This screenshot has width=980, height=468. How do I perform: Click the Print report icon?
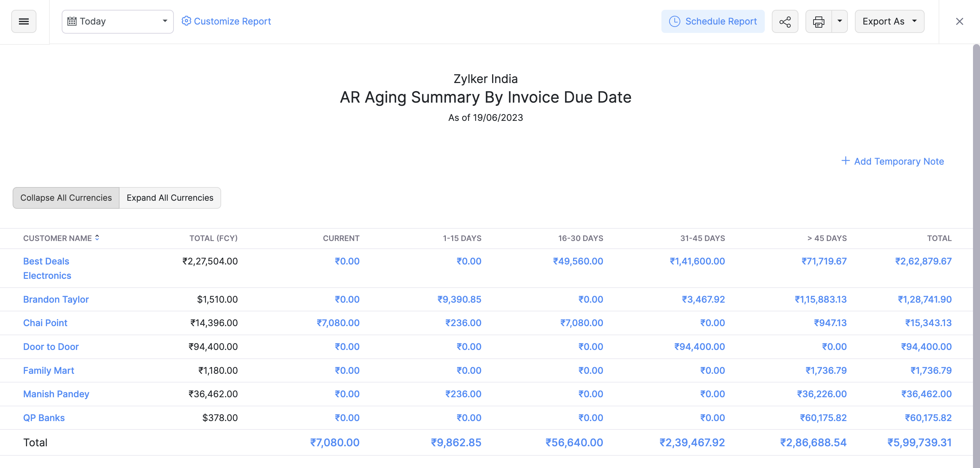818,21
